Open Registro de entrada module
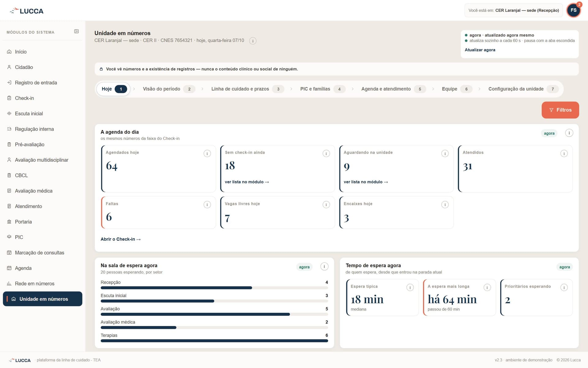 [x=43, y=83]
